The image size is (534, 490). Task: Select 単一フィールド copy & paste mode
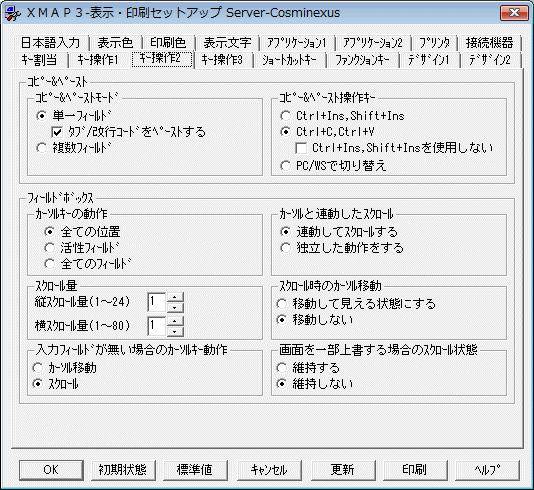click(x=74, y=116)
